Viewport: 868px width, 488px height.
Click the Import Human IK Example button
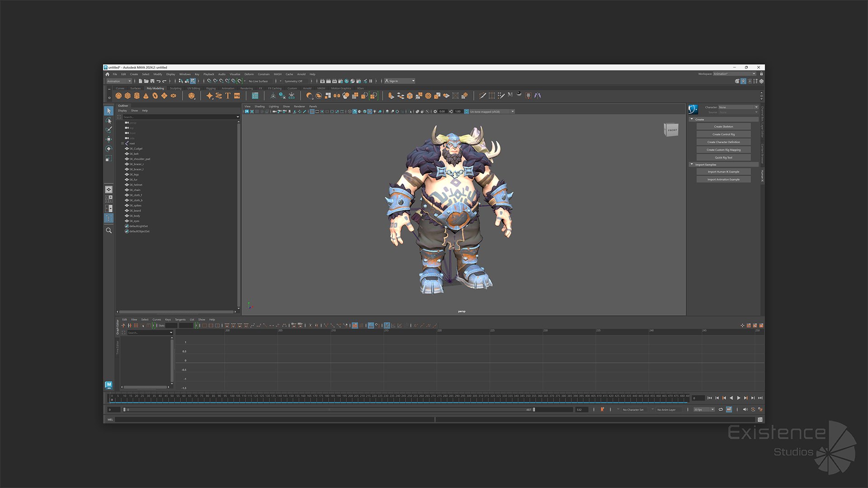tap(723, 172)
